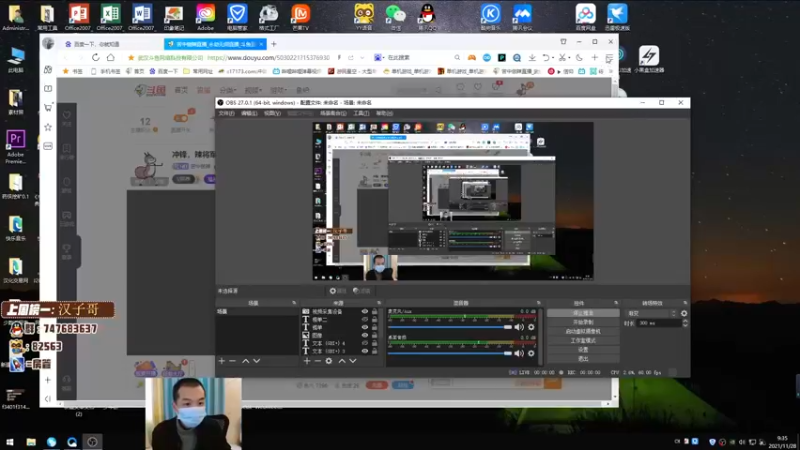Open the Adobe Creative Cloud desktop icon

tap(205, 15)
